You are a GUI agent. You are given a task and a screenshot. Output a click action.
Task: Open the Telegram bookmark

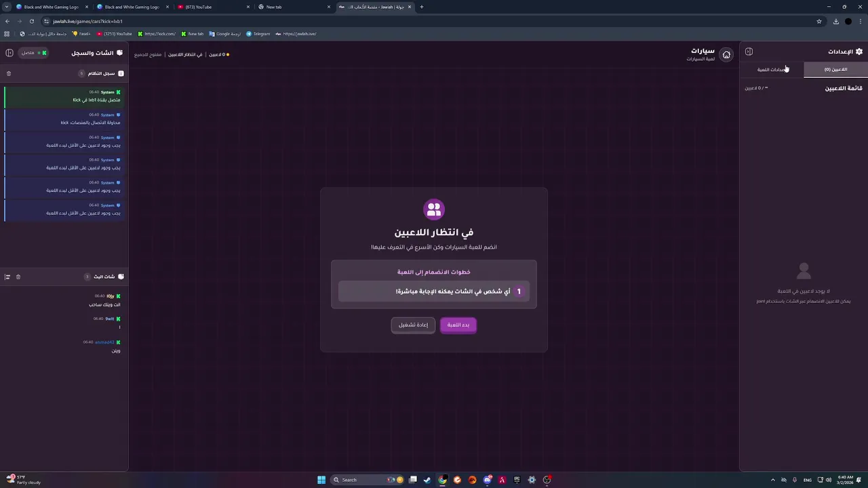click(x=258, y=34)
